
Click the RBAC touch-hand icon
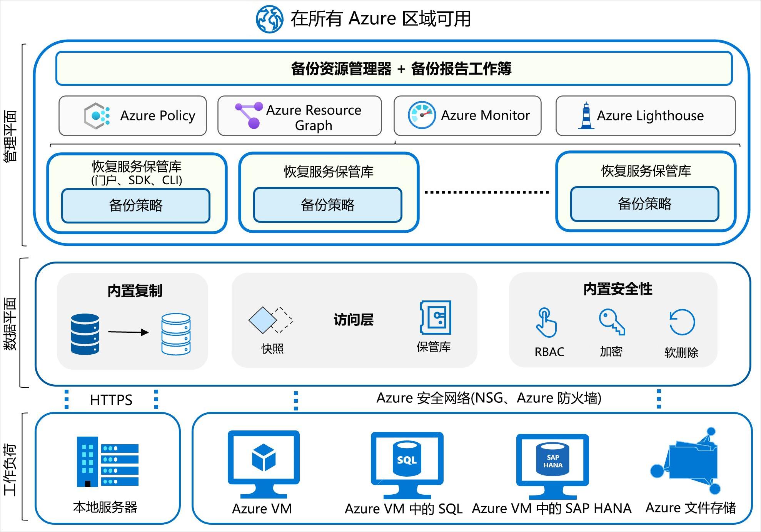pyautogui.click(x=546, y=322)
